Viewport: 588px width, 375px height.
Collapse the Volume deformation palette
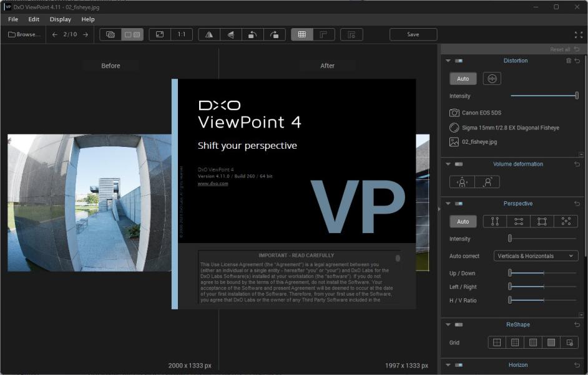[448, 164]
